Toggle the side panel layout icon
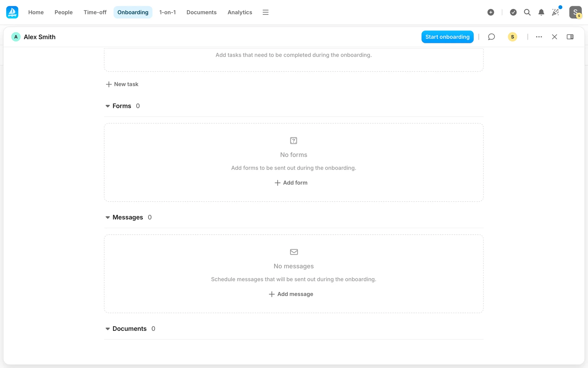 click(570, 37)
